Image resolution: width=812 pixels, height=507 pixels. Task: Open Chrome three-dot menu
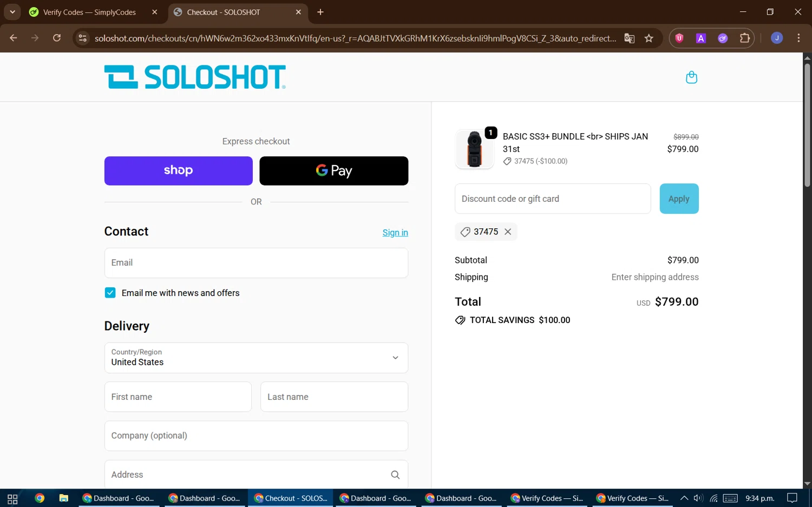click(x=798, y=38)
